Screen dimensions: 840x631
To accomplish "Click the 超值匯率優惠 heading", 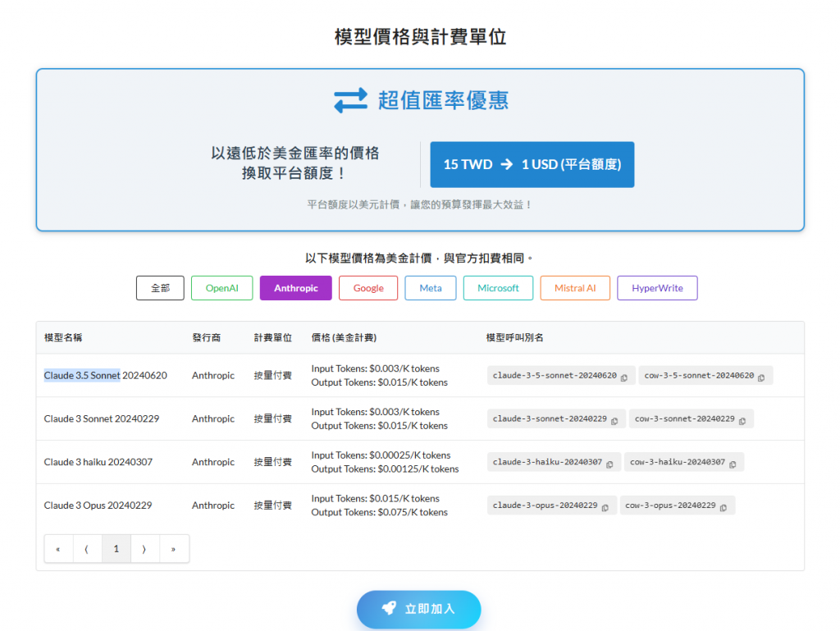I will tap(443, 101).
